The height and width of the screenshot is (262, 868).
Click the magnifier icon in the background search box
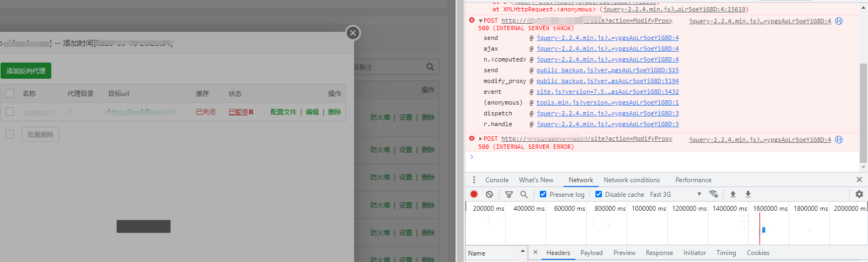click(x=430, y=67)
